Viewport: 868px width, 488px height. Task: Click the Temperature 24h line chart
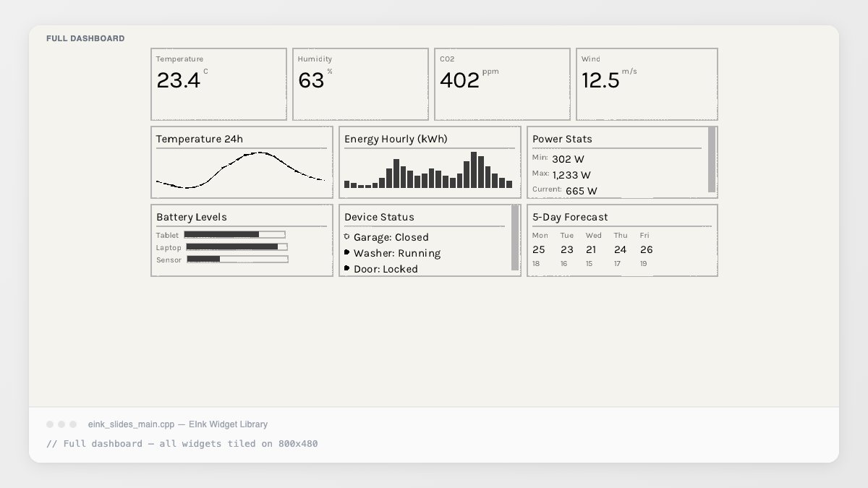[241, 171]
